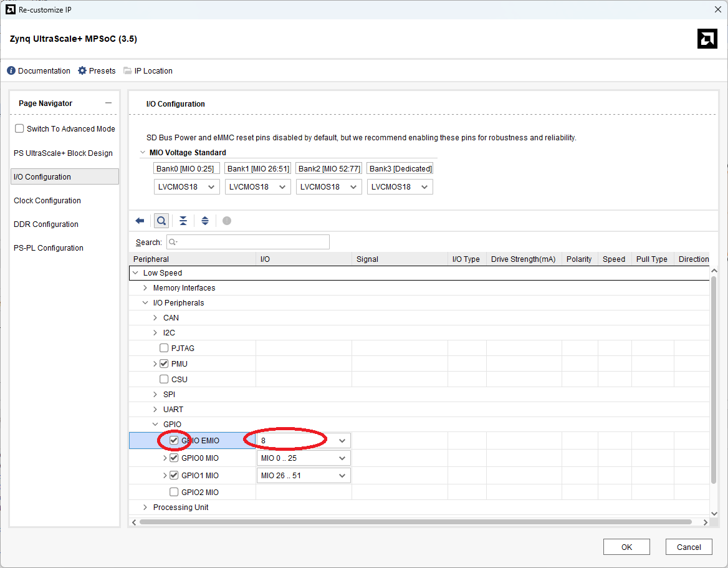Image resolution: width=728 pixels, height=568 pixels.
Task: Click into the Search field
Action: tap(248, 242)
